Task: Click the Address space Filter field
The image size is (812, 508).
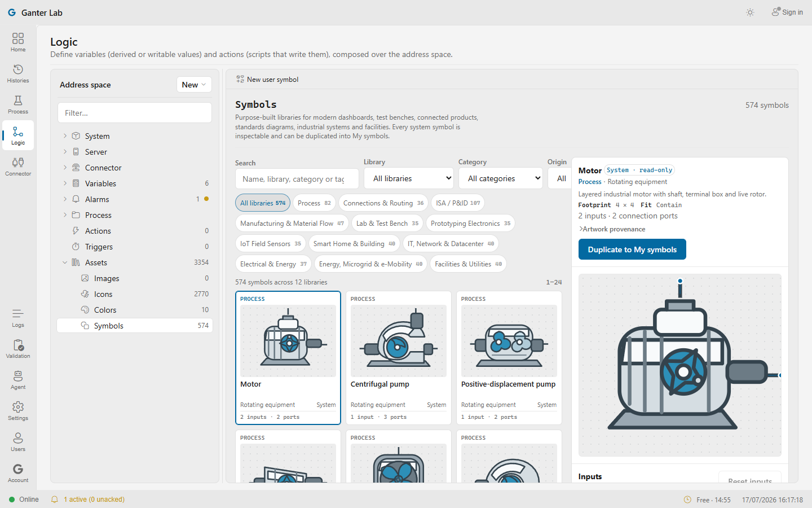Action: pyautogui.click(x=135, y=113)
